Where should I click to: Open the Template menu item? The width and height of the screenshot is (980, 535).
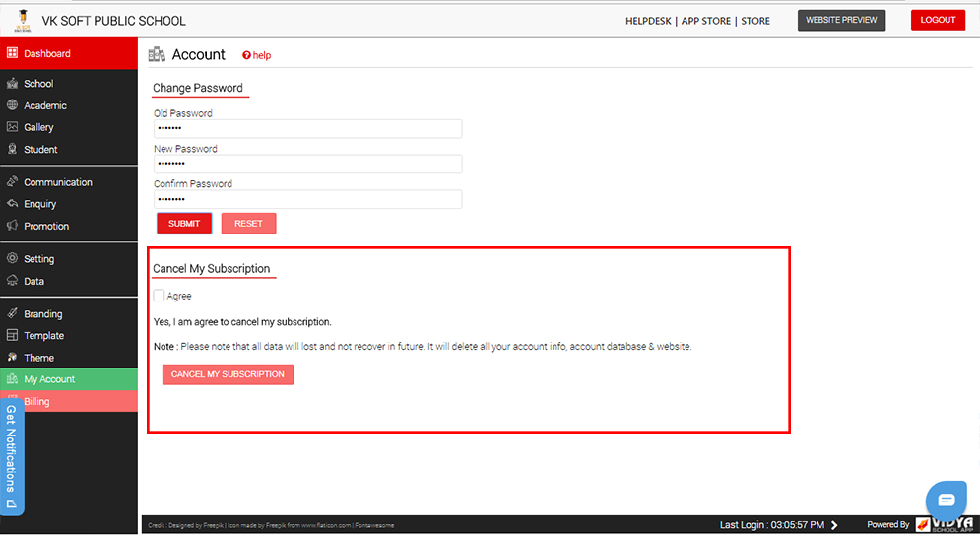coord(69,336)
